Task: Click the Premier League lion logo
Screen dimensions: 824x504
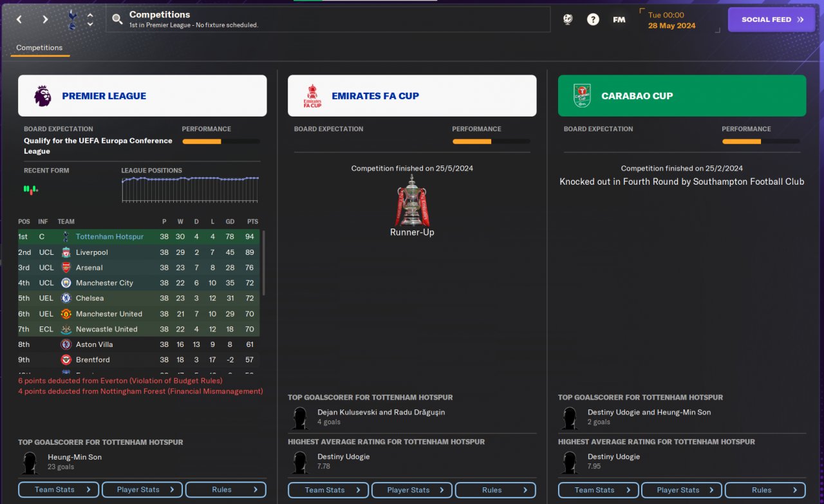Action: (42, 96)
